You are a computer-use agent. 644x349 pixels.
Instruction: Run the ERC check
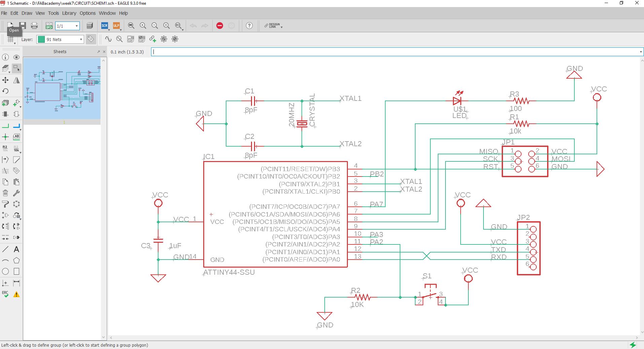[x=5, y=294]
